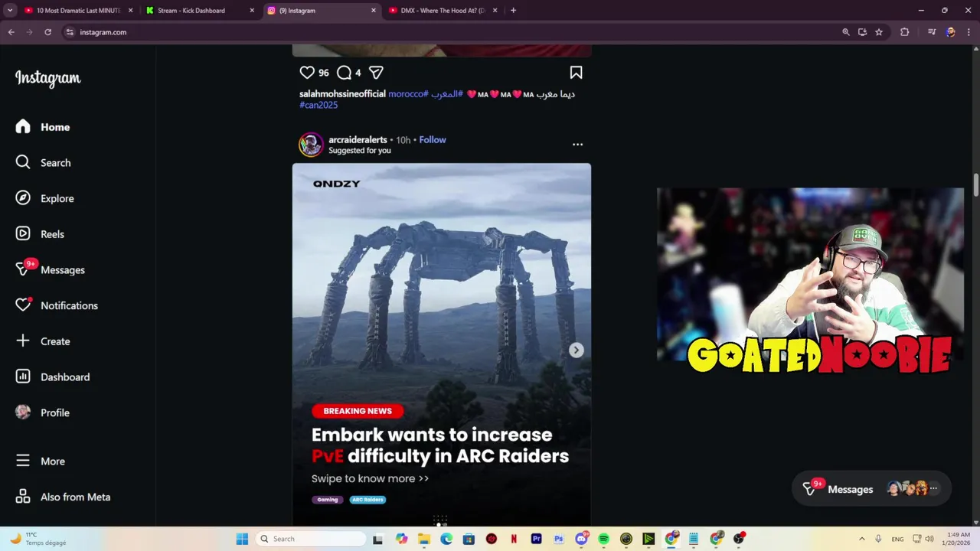The image size is (980, 551).
Task: Open the browser extensions menu
Action: click(x=904, y=32)
